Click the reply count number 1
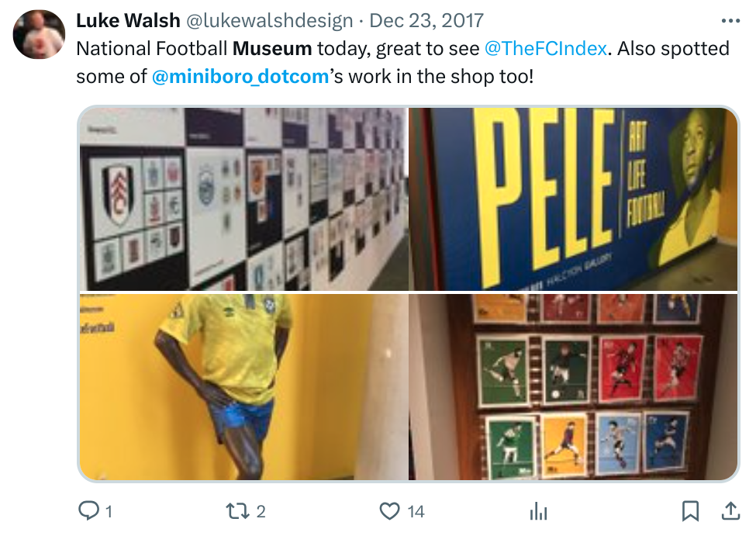This screenshot has height=536, width=756. (109, 512)
